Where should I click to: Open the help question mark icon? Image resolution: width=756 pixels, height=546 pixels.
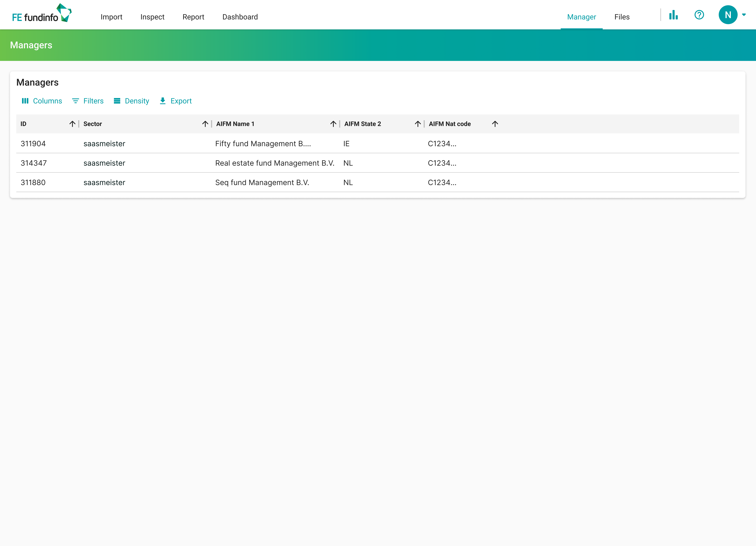pyautogui.click(x=699, y=15)
